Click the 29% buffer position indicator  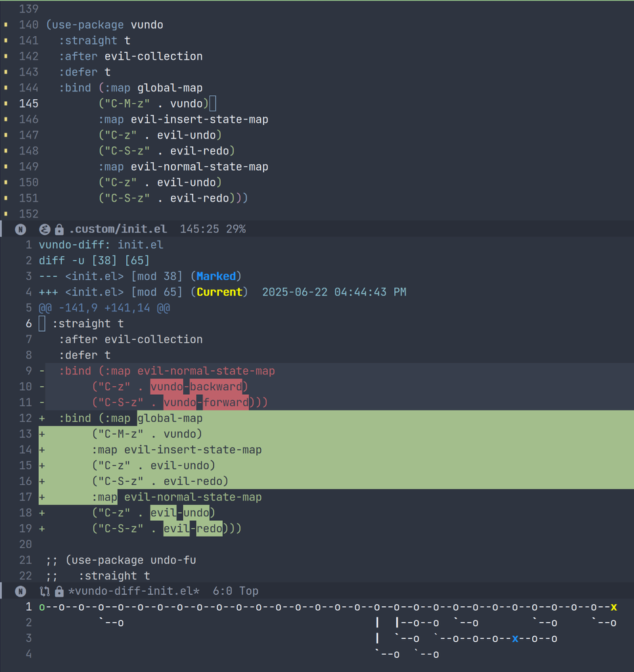pyautogui.click(x=236, y=229)
